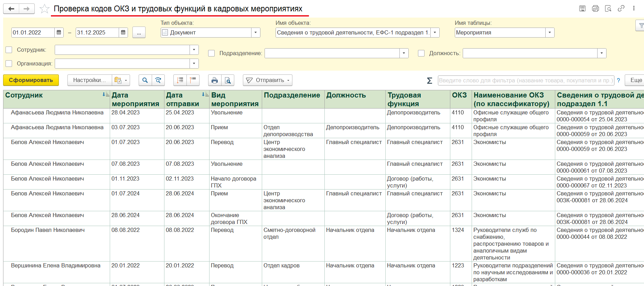Open the Настройки... settings button

click(89, 80)
